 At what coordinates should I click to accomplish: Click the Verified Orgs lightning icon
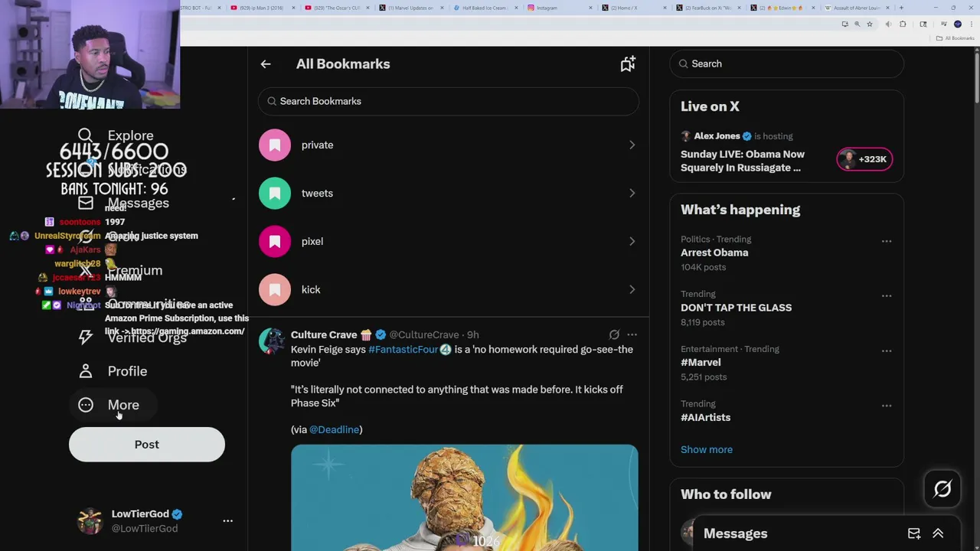(x=86, y=337)
